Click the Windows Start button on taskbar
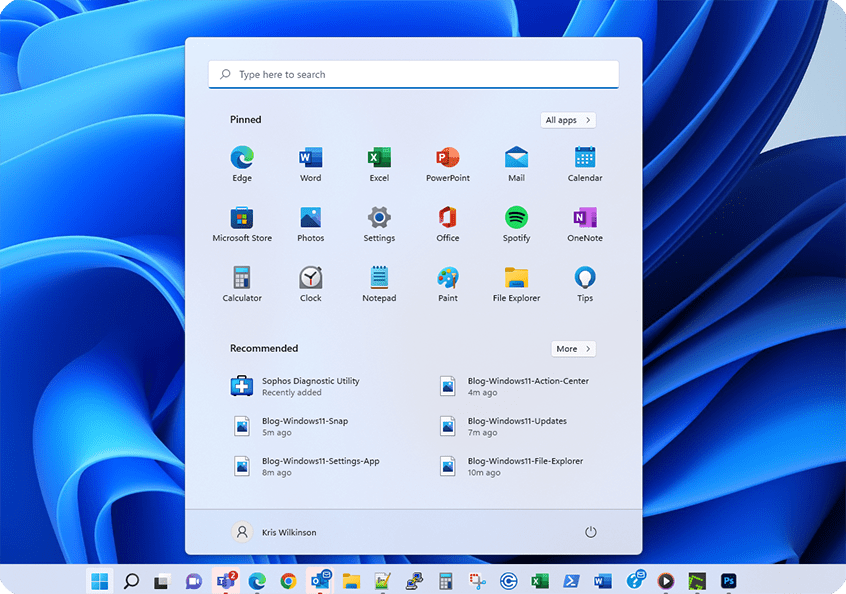Screen dimensions: 846x594 [x=99, y=580]
